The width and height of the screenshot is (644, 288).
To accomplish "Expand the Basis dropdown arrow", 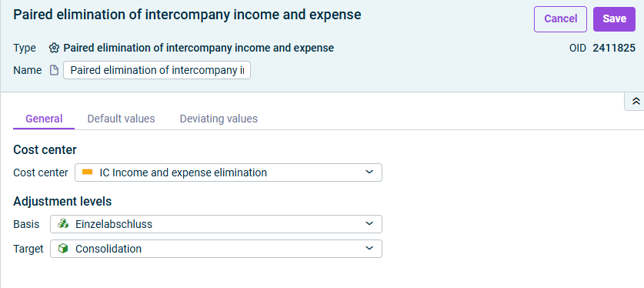I will (369, 224).
